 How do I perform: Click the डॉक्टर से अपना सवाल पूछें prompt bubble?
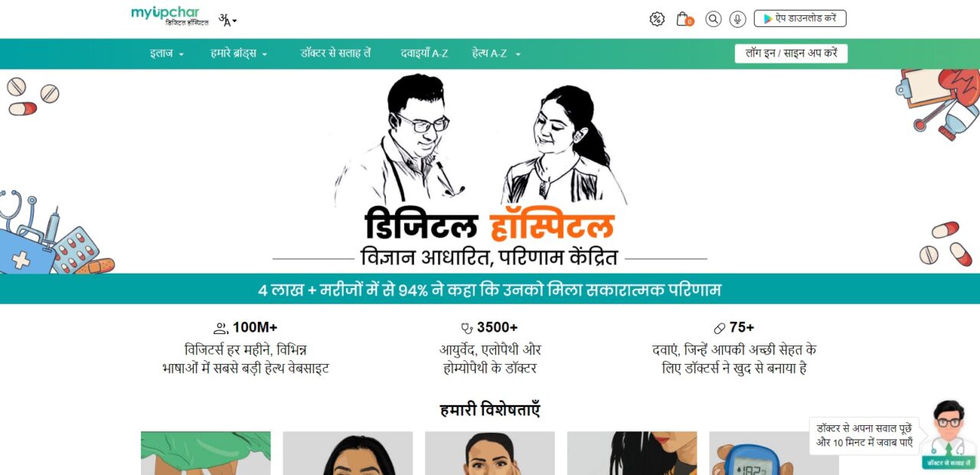click(x=864, y=435)
